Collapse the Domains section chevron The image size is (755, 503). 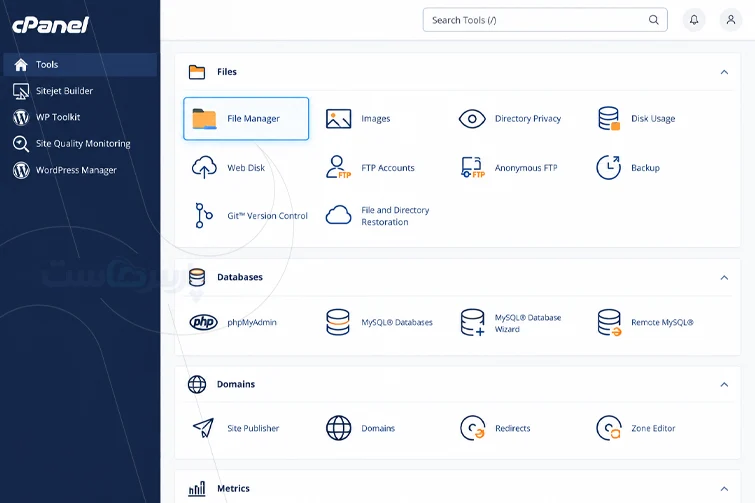(724, 385)
